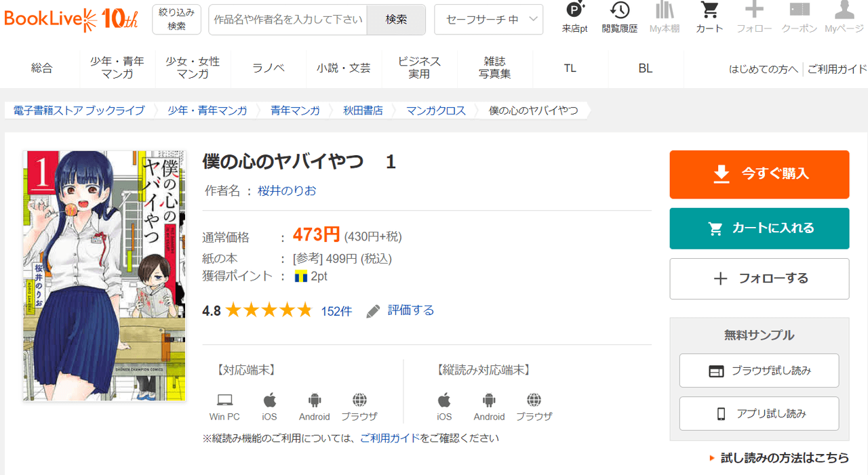Open the クーポン coupon icon
868x475 pixels.
pos(799,11)
